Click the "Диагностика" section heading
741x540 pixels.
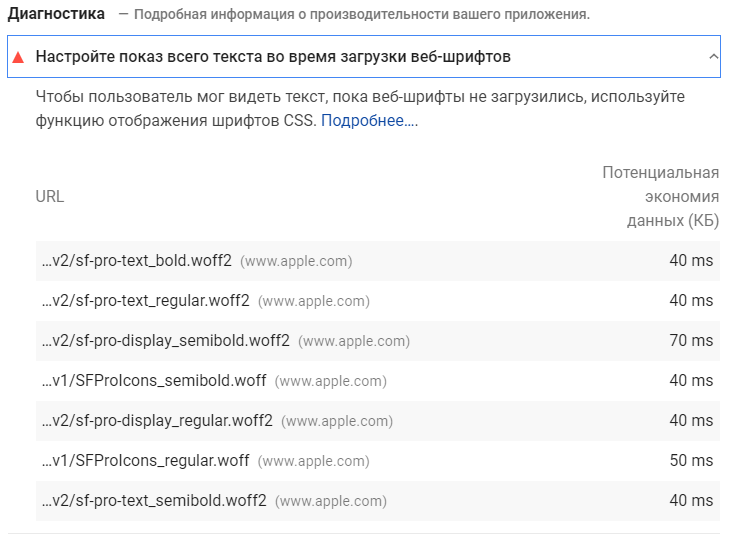[56, 14]
